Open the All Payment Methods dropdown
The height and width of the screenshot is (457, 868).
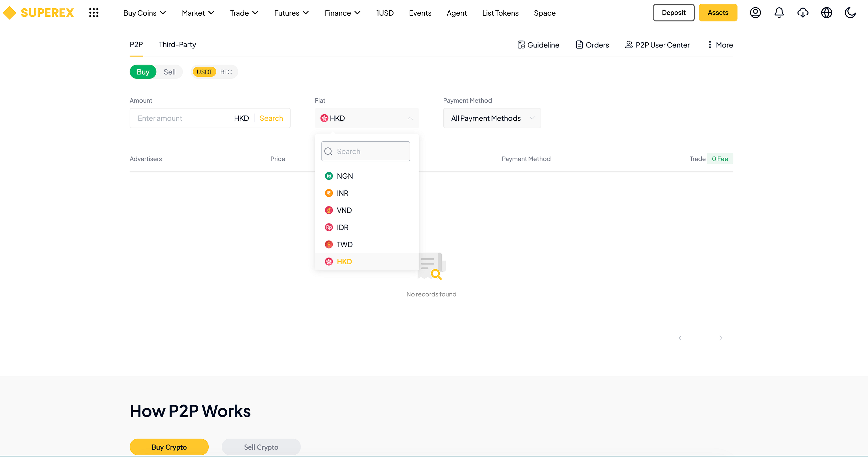492,118
